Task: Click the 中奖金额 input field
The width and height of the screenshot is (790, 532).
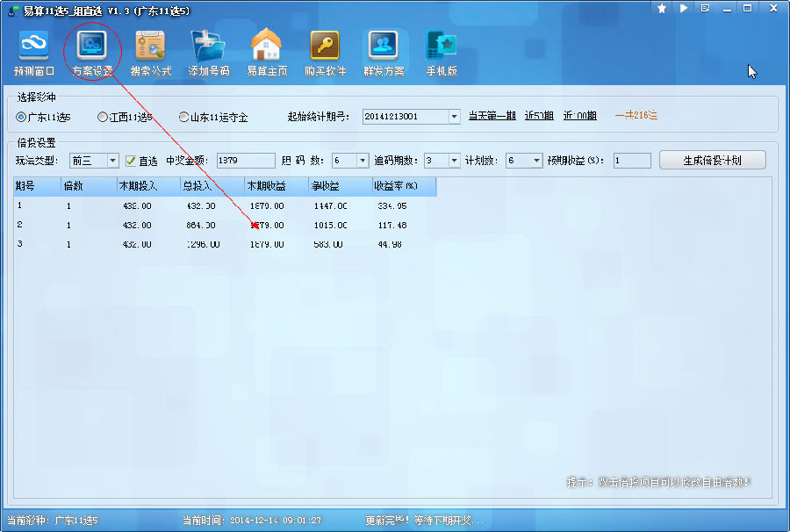Action: (x=245, y=161)
